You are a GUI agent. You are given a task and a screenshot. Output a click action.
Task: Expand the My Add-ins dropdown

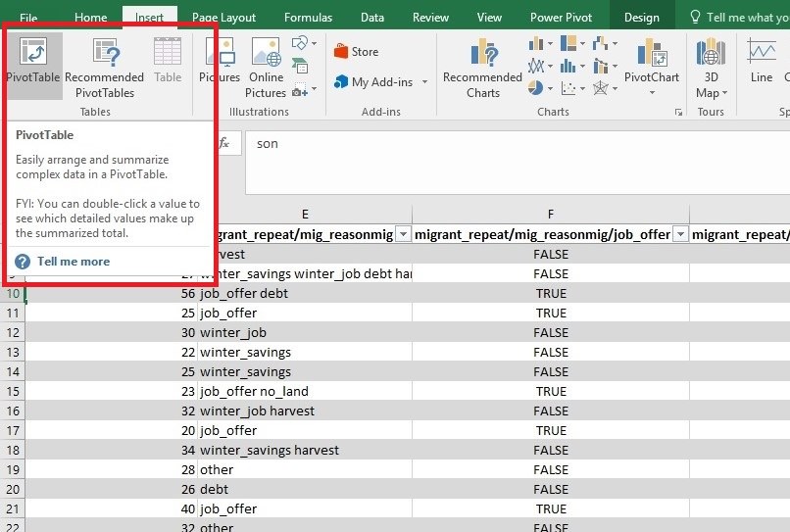tap(425, 83)
